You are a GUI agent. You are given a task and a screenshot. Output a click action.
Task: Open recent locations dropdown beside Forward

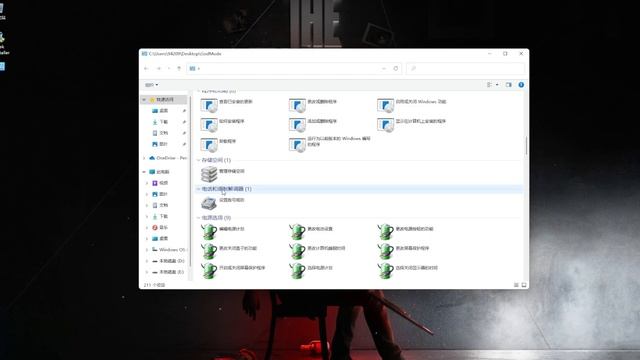coord(169,69)
